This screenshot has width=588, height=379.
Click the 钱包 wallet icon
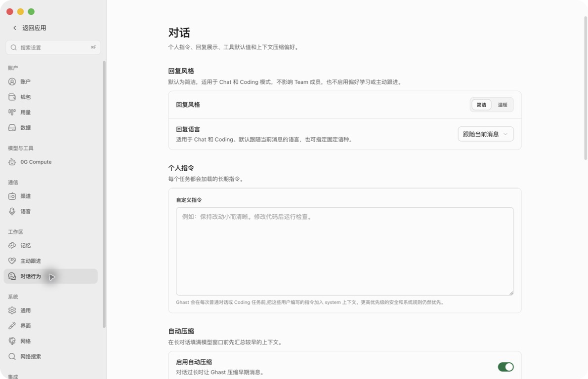[x=12, y=97]
